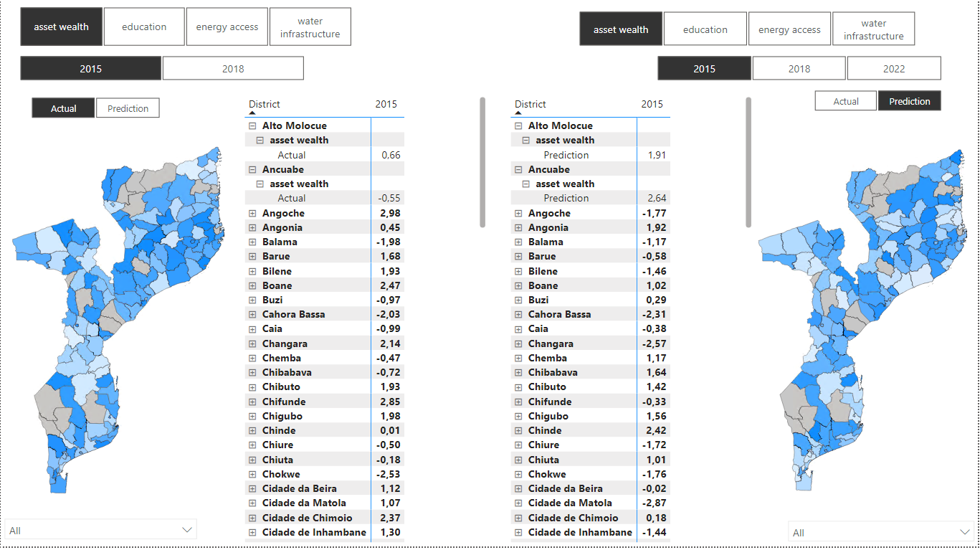This screenshot has height=550, width=980.
Task: Expand the Barue district on the right
Action: (518, 256)
